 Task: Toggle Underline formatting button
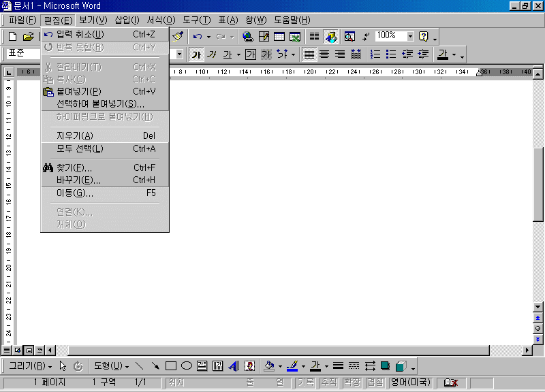(228, 54)
